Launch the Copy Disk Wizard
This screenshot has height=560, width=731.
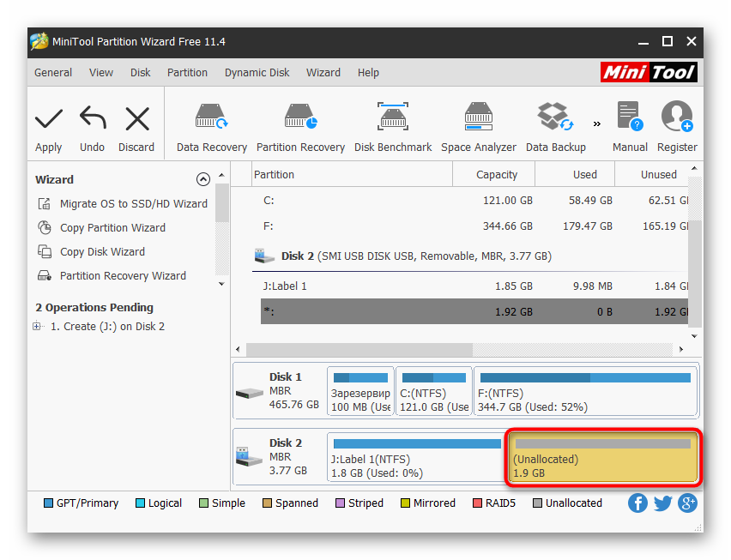click(x=101, y=252)
